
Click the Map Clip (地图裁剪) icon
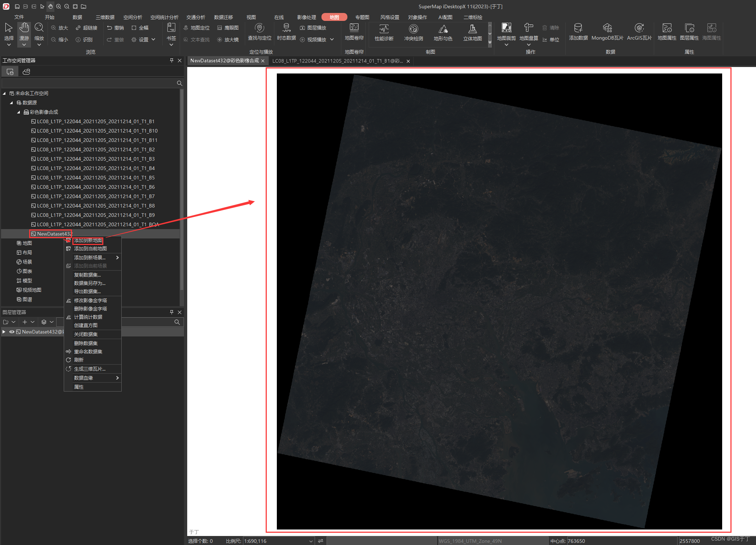click(x=506, y=28)
